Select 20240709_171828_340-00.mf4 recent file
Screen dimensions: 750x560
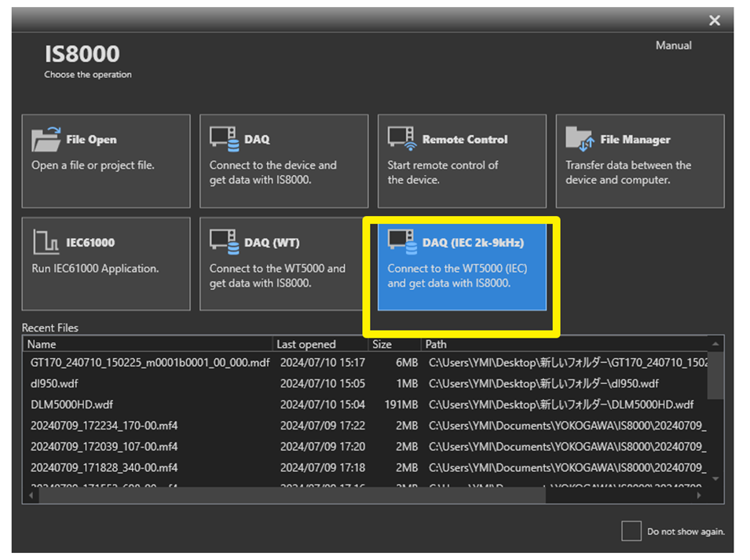(x=104, y=467)
